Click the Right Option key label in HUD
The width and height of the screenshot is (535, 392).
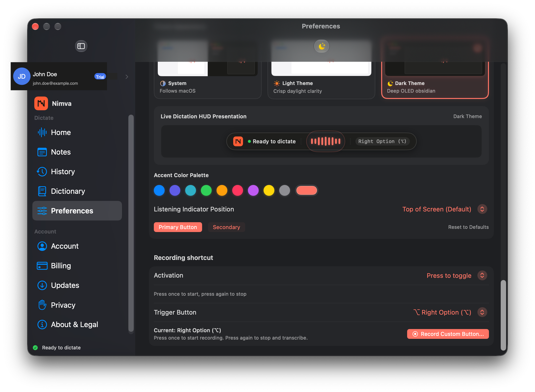382,141
